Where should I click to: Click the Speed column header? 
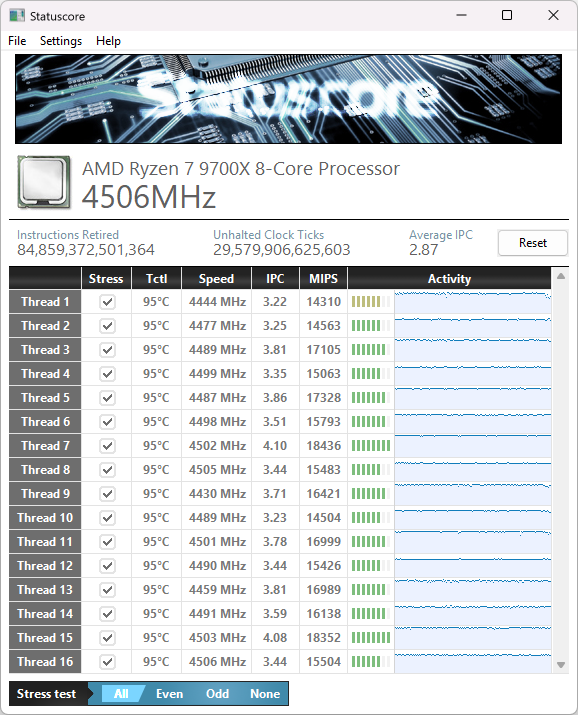[216, 279]
